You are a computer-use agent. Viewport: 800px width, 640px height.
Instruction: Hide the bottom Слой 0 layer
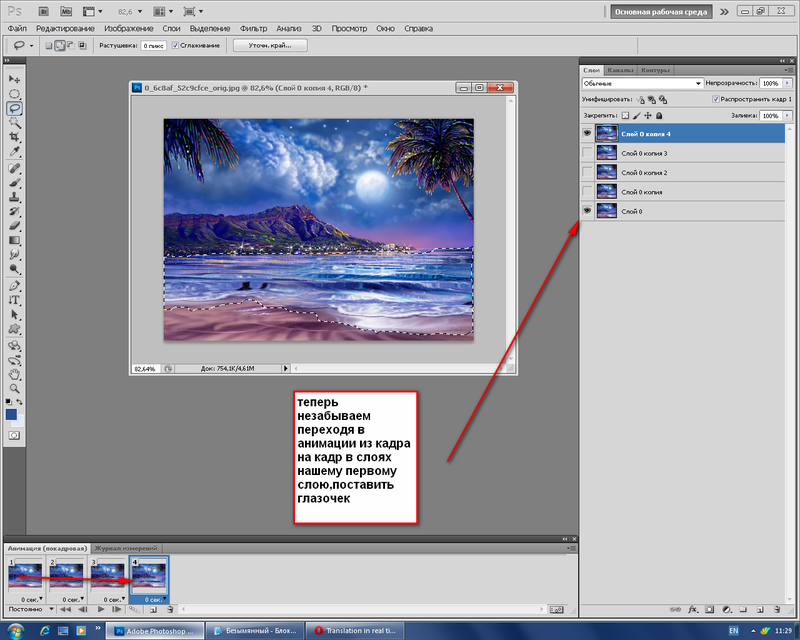[587, 211]
